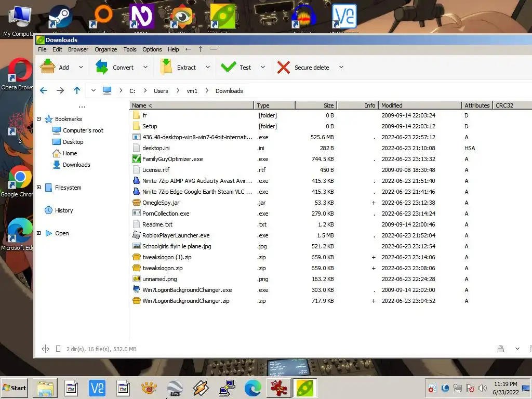Click the Users breadcrumb segment

(161, 91)
